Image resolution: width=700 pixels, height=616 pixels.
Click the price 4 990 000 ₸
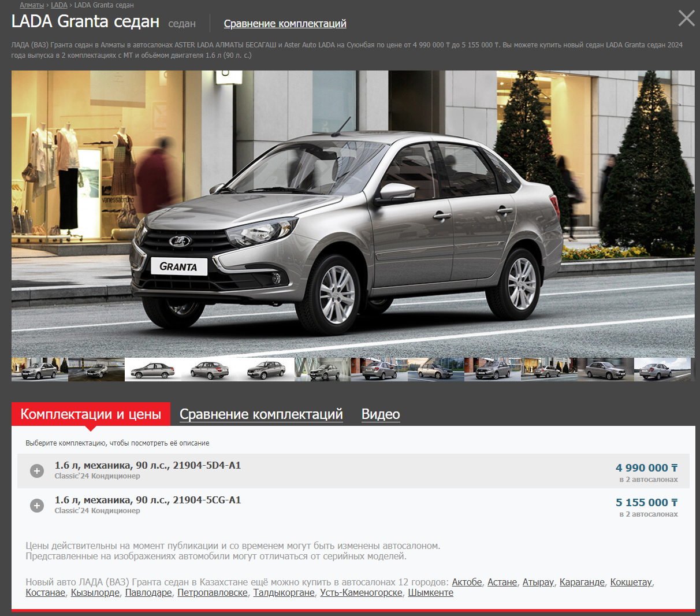[x=646, y=467]
